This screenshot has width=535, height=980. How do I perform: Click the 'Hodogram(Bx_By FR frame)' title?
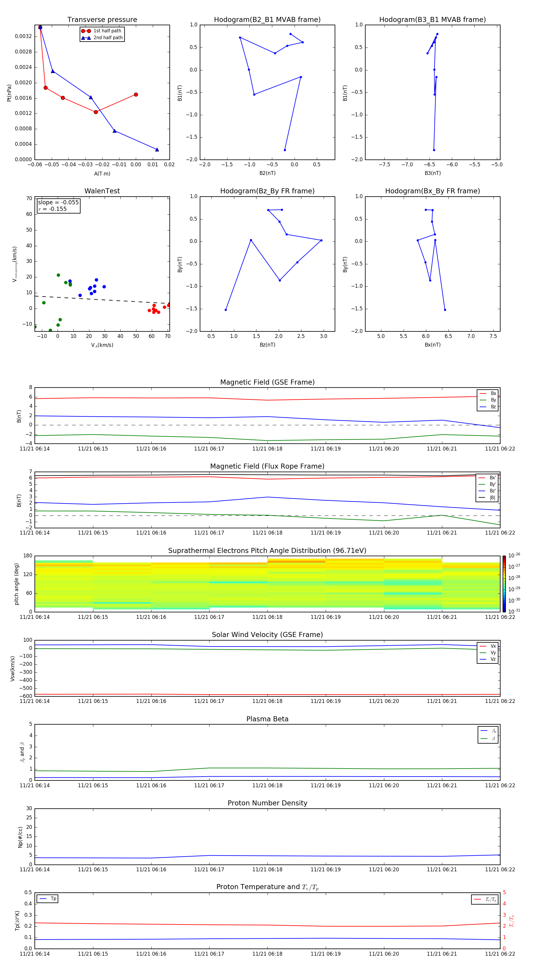tap(432, 191)
